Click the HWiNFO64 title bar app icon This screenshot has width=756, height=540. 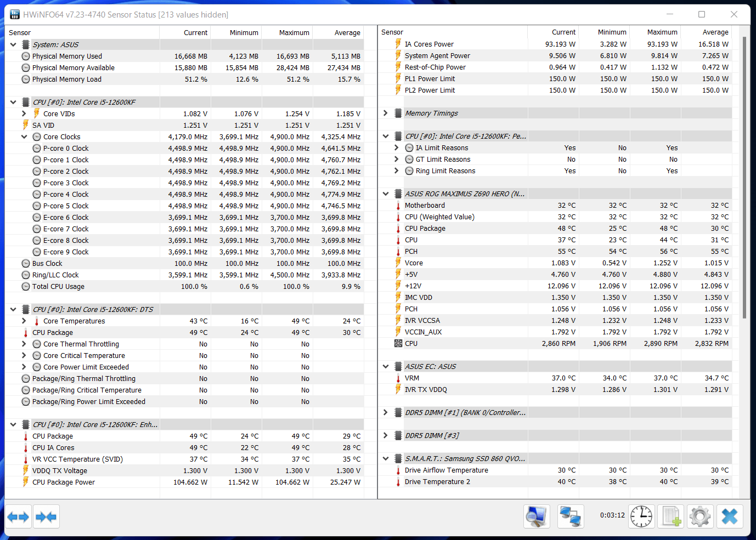pyautogui.click(x=15, y=14)
